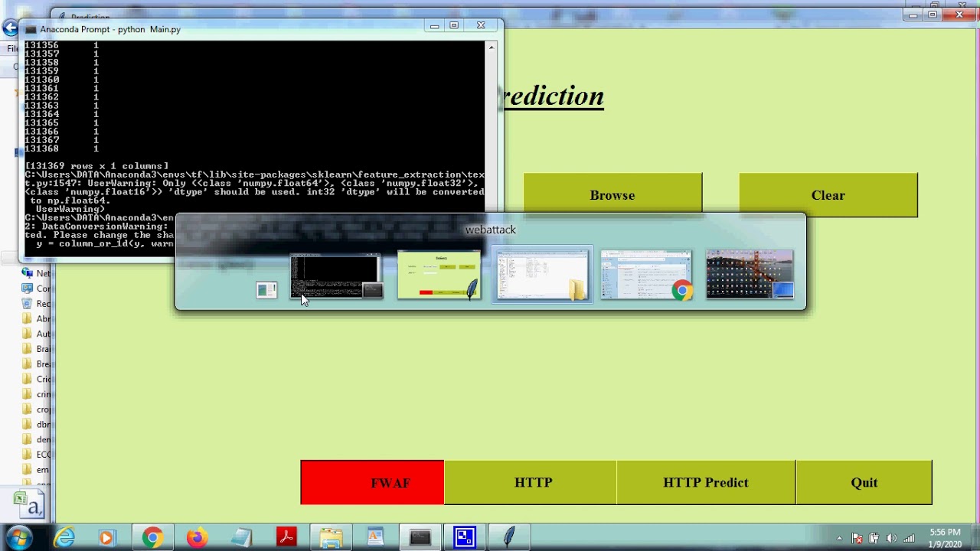The height and width of the screenshot is (551, 980).
Task: Click the Clear button
Action: coord(828,194)
